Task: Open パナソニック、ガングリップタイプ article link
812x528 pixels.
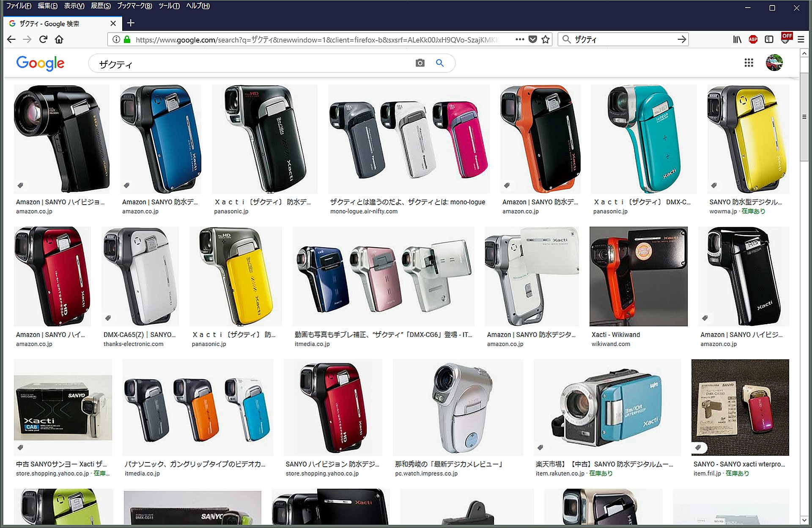Action: (x=195, y=464)
